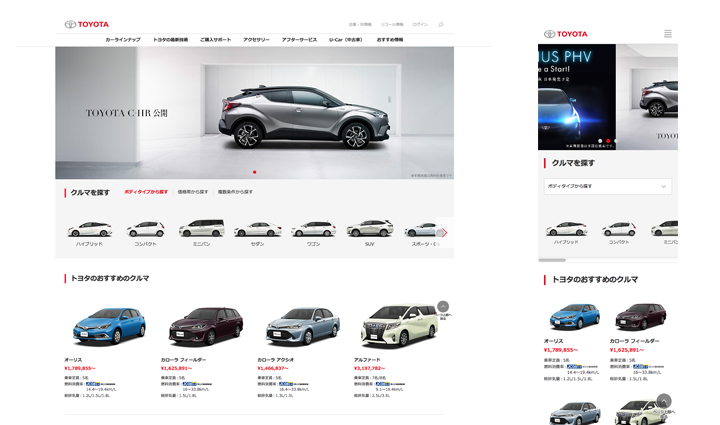Screen dimensions: 720x425
Task: Open the search magnifier icon in desktop header
Action: click(x=440, y=25)
